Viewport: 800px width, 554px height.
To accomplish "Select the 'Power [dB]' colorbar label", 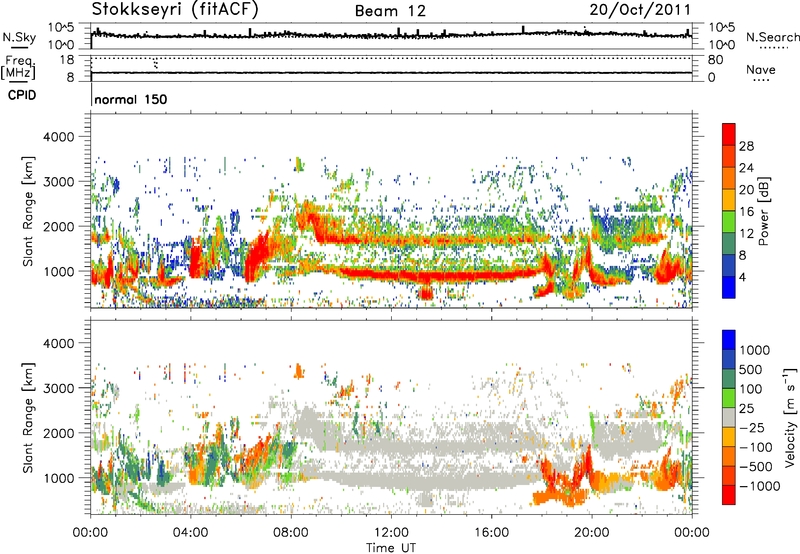I will [764, 211].
